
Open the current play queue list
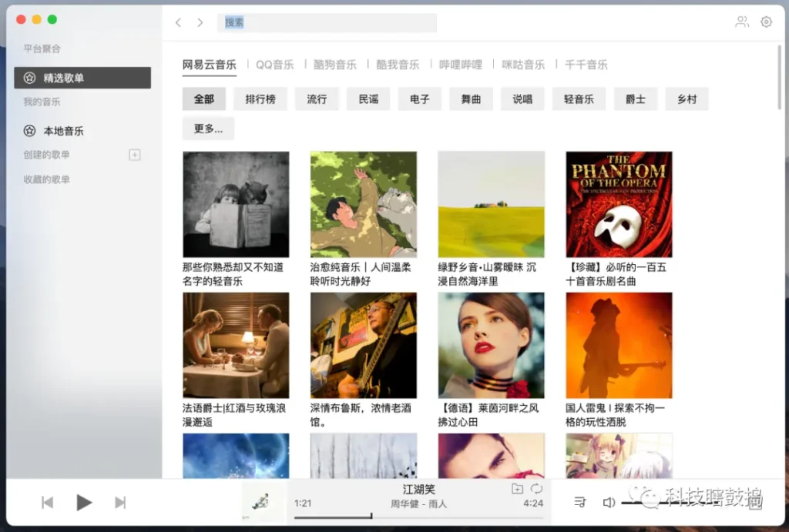(x=579, y=502)
